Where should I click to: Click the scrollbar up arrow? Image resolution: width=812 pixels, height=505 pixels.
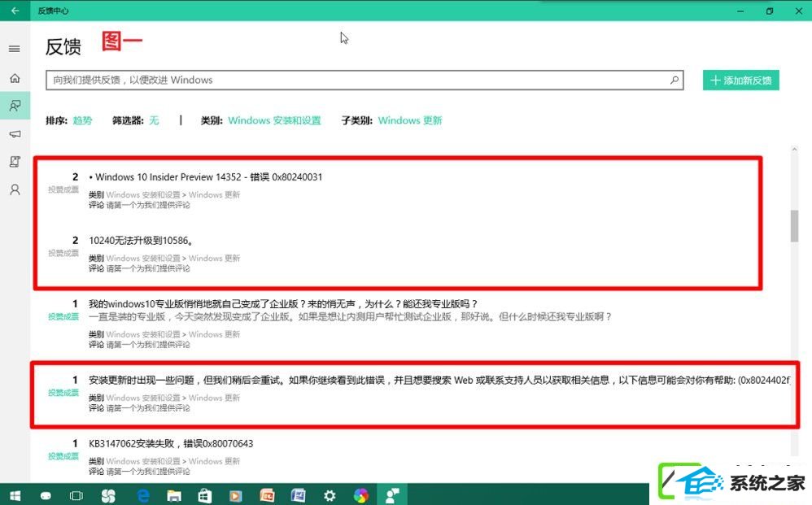tap(794, 150)
